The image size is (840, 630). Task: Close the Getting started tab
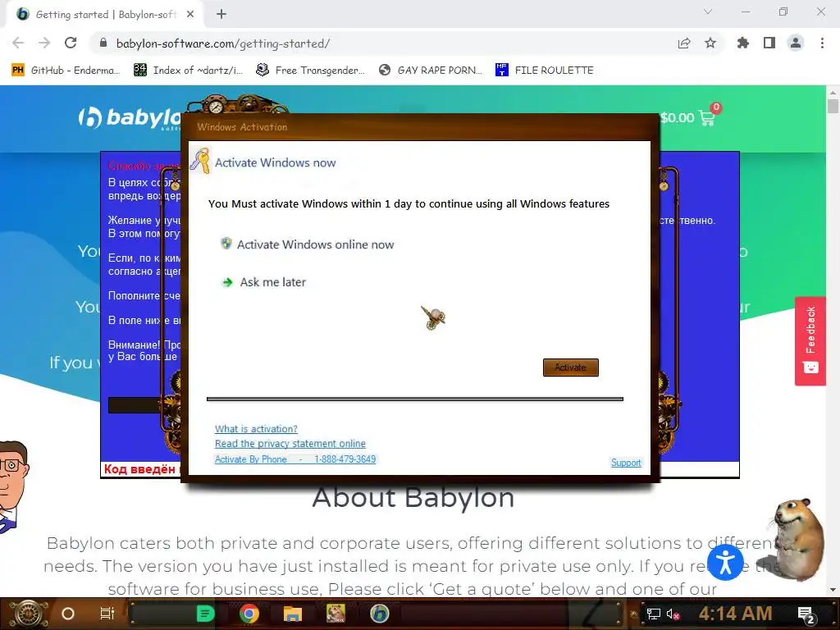tap(190, 15)
